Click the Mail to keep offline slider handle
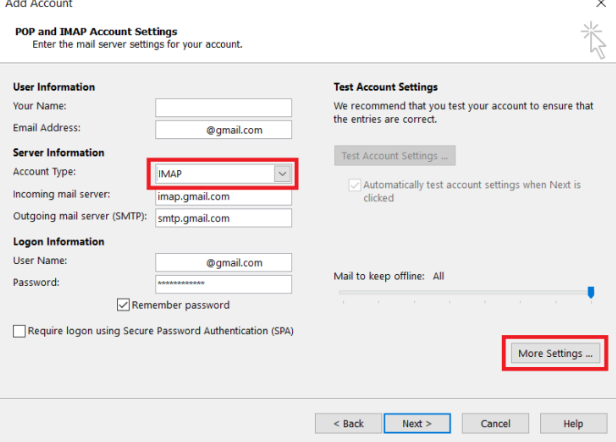The height and width of the screenshot is (442, 616). point(591,292)
